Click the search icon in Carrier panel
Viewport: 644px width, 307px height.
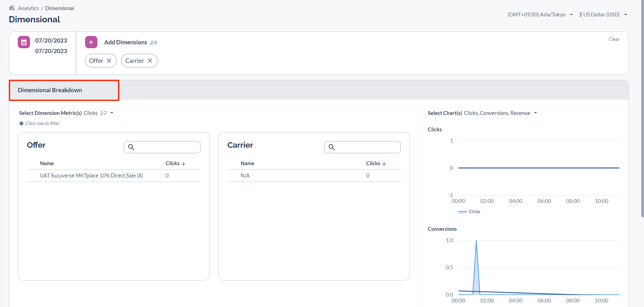[x=332, y=147]
